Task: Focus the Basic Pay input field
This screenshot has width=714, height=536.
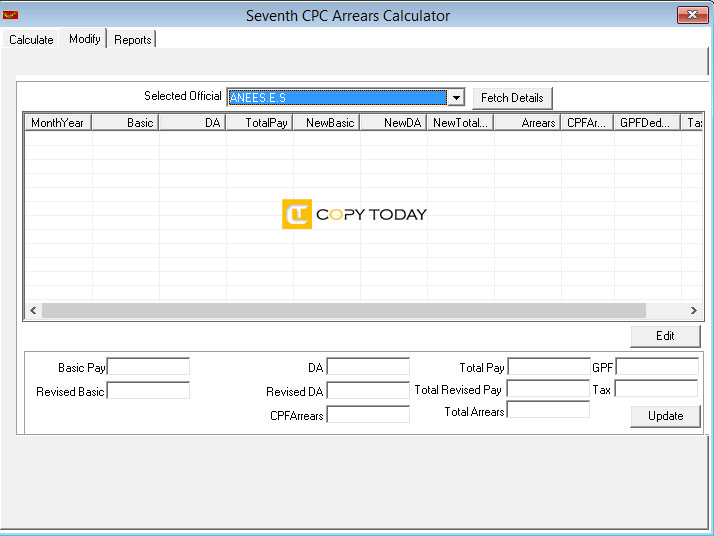Action: pyautogui.click(x=148, y=367)
